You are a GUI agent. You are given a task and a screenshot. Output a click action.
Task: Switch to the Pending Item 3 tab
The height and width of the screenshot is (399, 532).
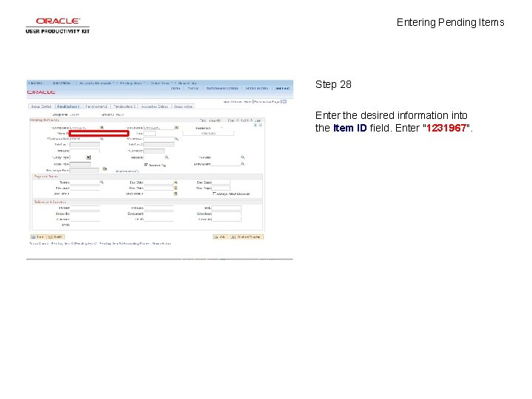click(x=124, y=106)
